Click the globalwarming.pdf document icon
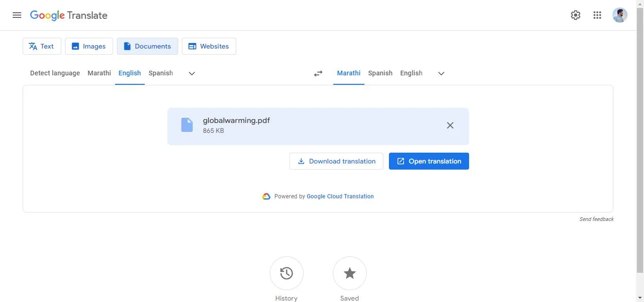 pyautogui.click(x=187, y=124)
